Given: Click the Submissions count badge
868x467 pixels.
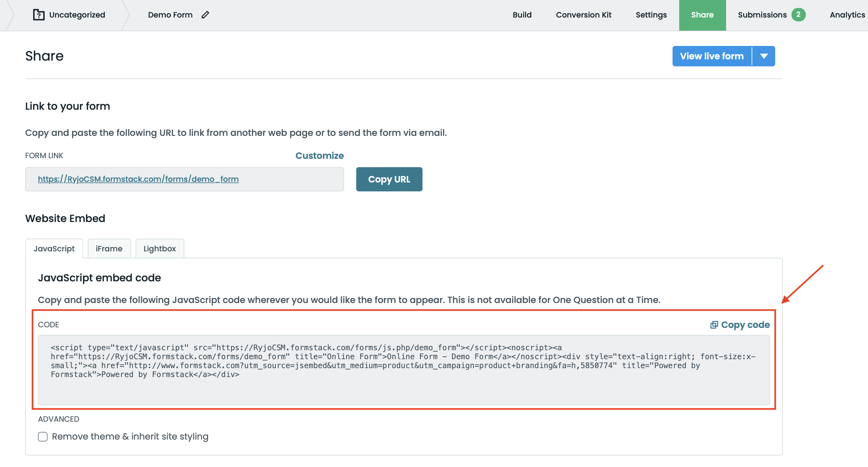Looking at the screenshot, I should click(x=798, y=15).
